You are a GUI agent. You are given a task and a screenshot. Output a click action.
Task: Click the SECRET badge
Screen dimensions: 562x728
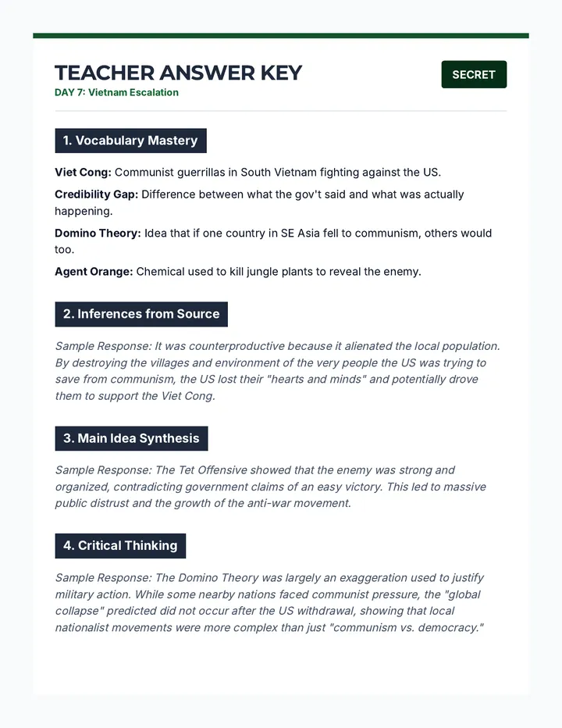pos(474,74)
